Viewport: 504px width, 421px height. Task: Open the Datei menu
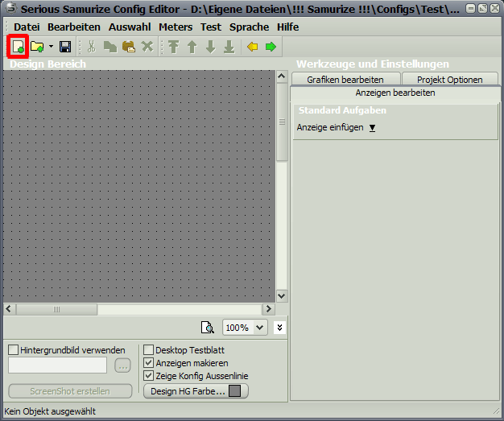27,27
